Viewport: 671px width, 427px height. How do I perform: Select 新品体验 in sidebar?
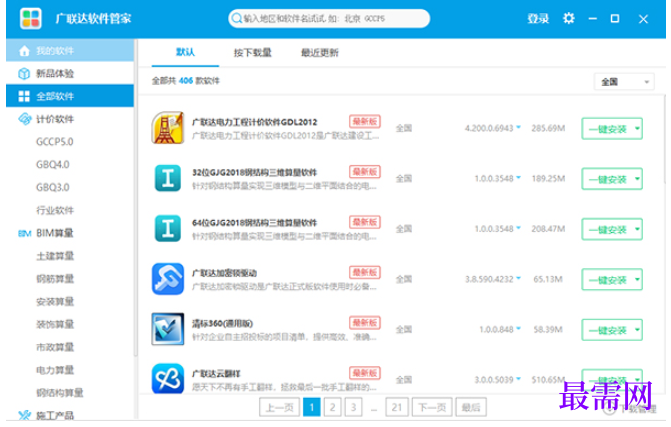[x=70, y=74]
